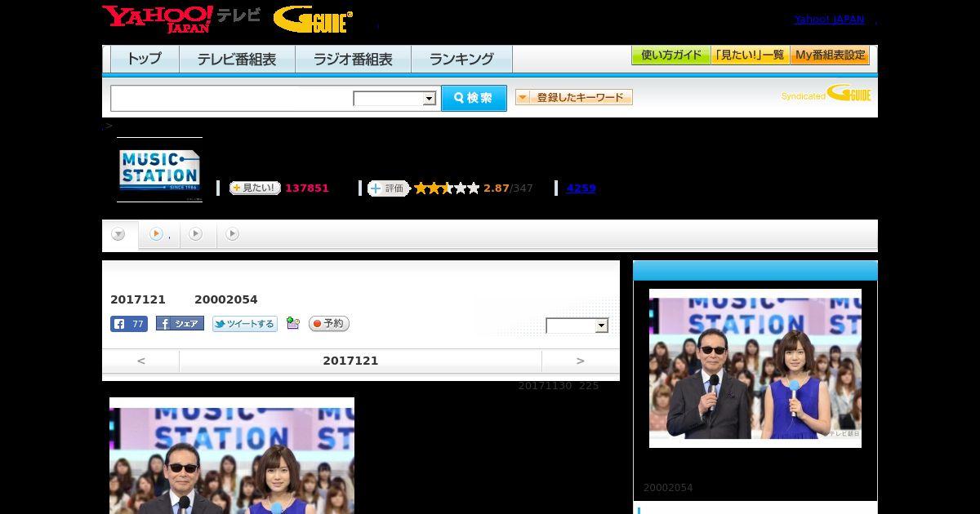The height and width of the screenshot is (514, 980).
Task: Click the 20002054 text in sidebar
Action: coord(668,488)
